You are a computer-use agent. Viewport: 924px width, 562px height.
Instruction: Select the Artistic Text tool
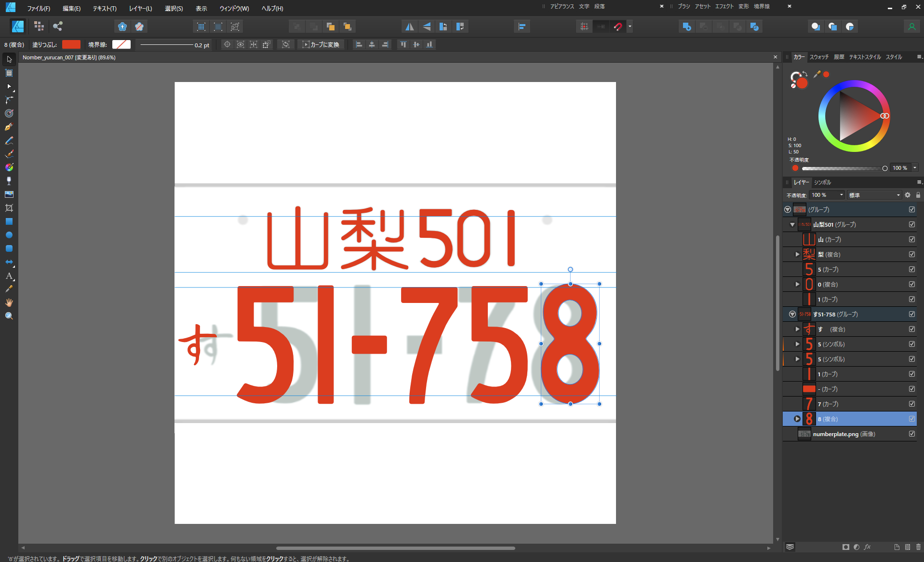(9, 276)
